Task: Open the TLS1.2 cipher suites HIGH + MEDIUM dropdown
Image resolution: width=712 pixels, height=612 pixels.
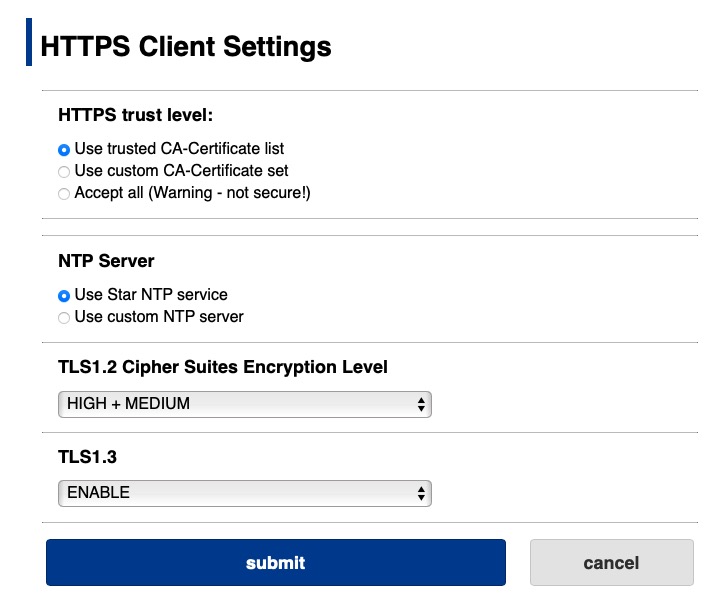Action: tap(245, 404)
